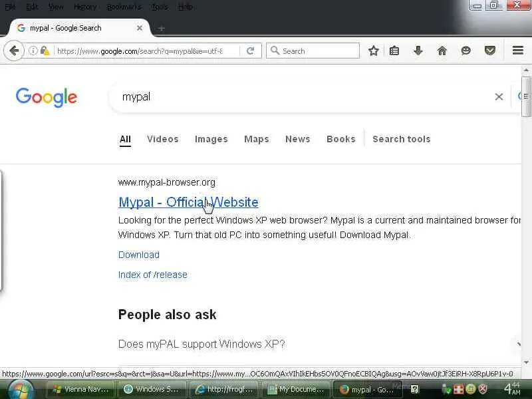
Task: Click the Download sitelink
Action: coord(139,255)
